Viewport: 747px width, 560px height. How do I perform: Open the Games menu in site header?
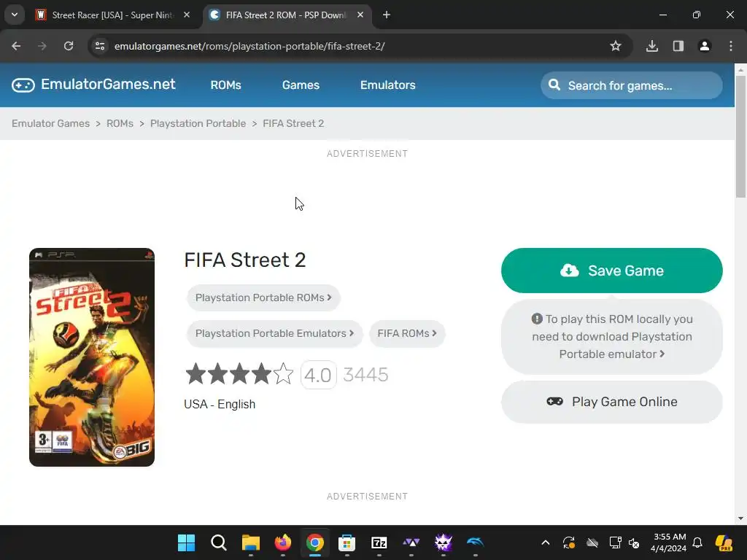[x=301, y=85]
